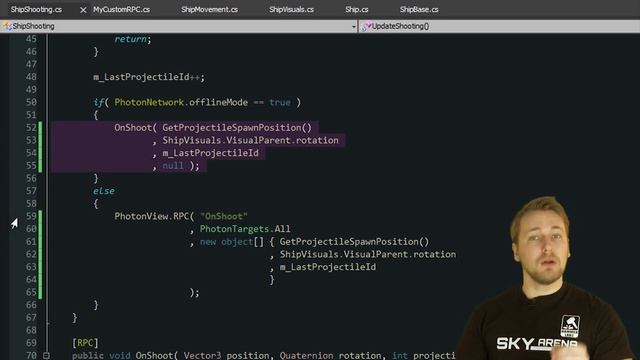Click m_LastProjectileId on line 63
Viewport: 640px width, 360px height.
pyautogui.click(x=328, y=267)
